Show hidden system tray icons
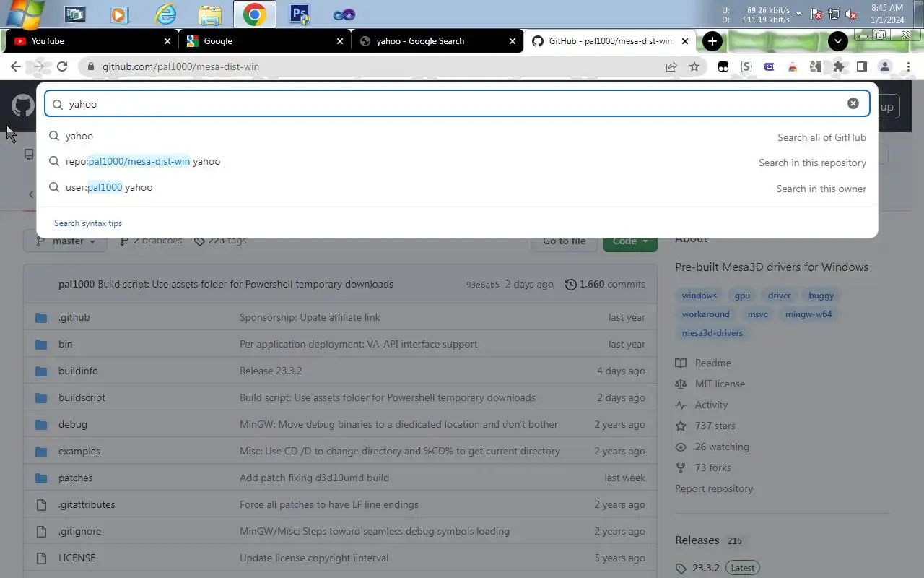This screenshot has height=578, width=924. pos(798,14)
